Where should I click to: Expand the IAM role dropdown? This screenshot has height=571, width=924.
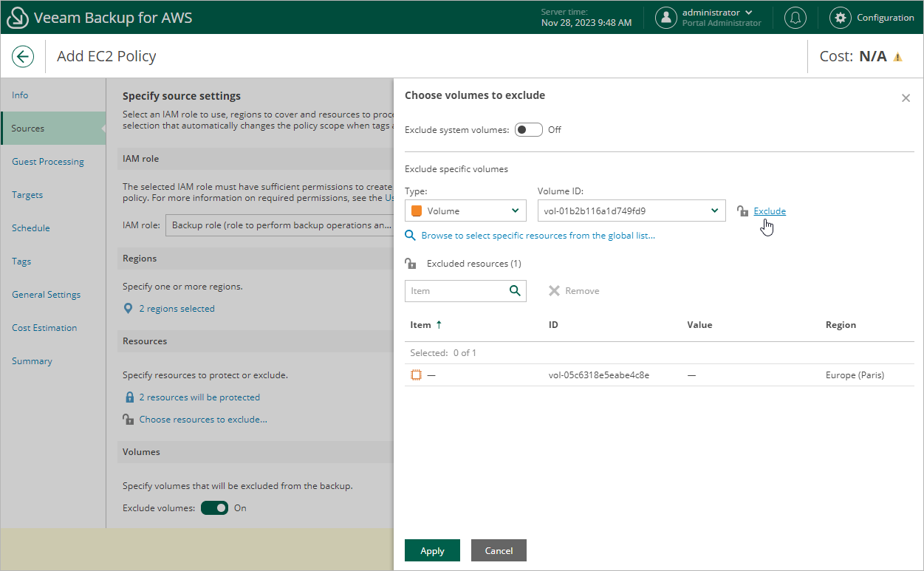(279, 225)
